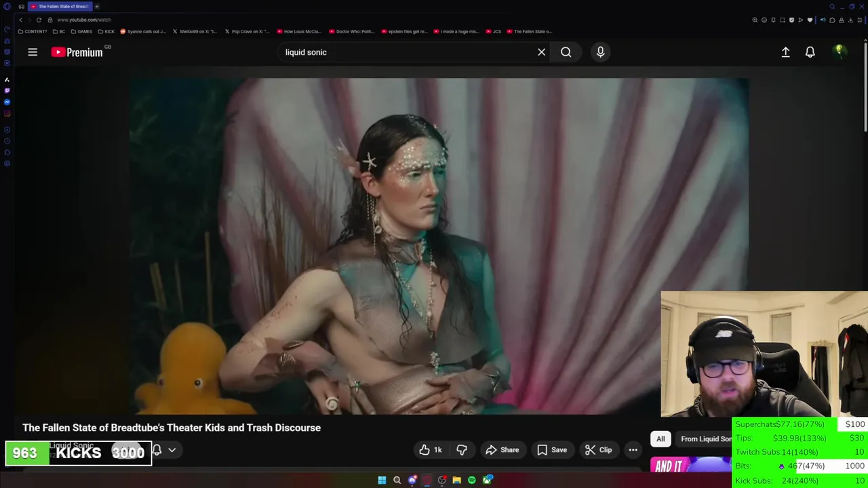Start voice search with the microphone

pyautogui.click(x=600, y=52)
